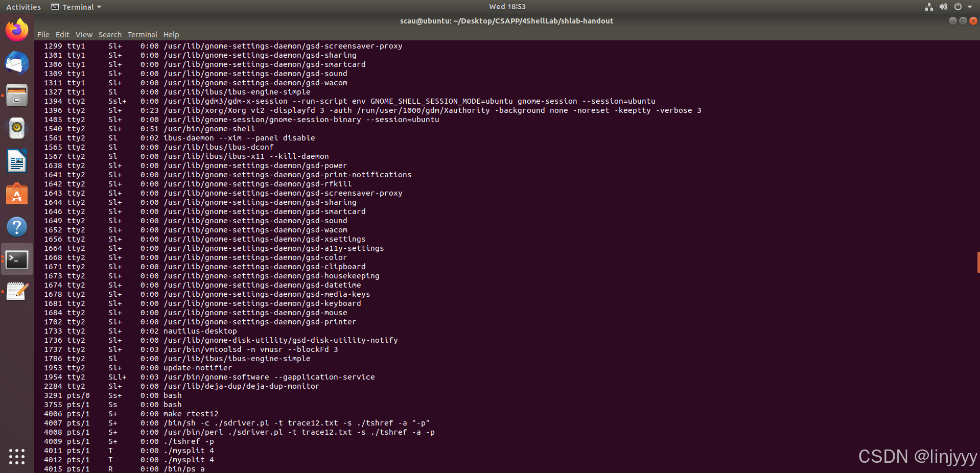Screen dimensions: 980x473
Task: Click PID 3291 bash on pts/0
Action: point(112,395)
